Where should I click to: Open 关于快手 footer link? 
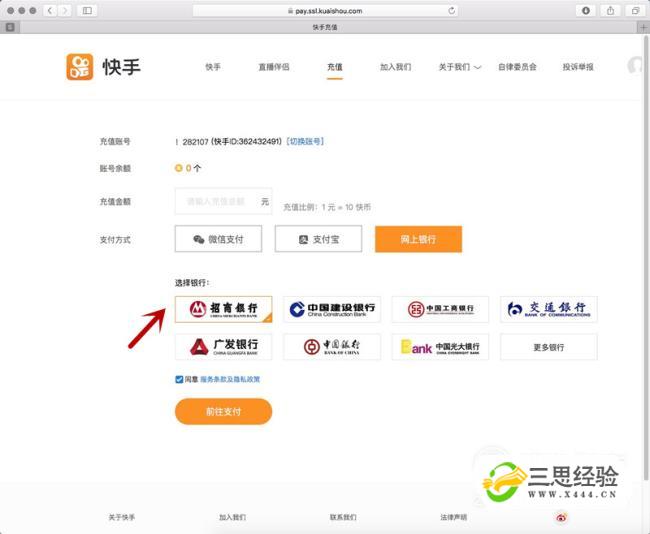pos(121,517)
